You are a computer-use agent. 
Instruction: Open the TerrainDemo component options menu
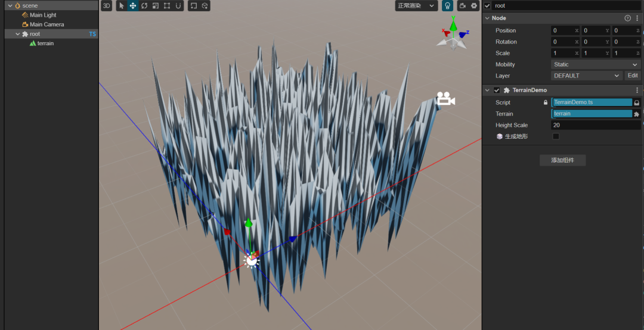tap(637, 91)
